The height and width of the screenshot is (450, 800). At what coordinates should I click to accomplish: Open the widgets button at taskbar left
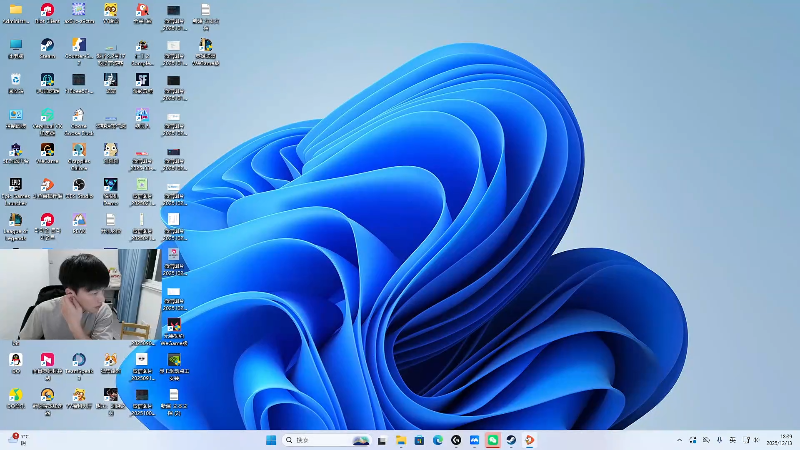[15, 439]
